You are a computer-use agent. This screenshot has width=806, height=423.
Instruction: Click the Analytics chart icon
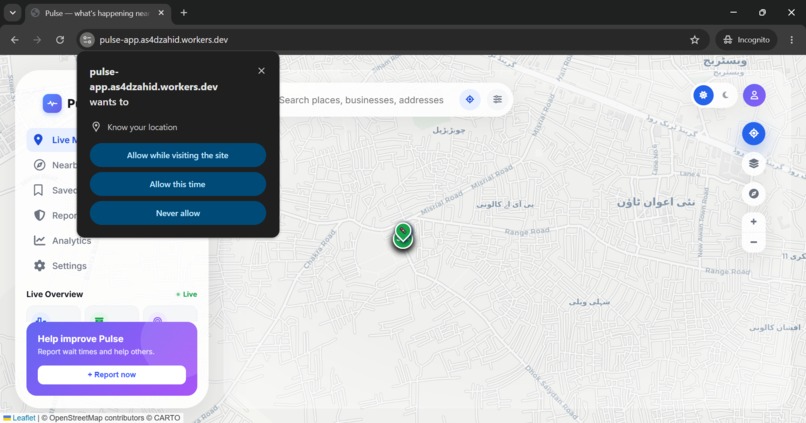click(39, 241)
